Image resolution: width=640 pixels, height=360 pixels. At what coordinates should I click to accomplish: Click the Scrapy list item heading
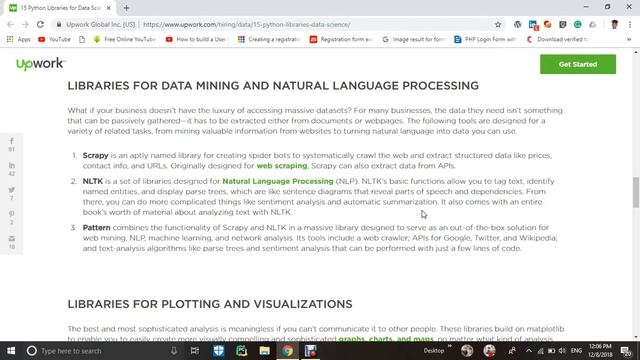96,156
